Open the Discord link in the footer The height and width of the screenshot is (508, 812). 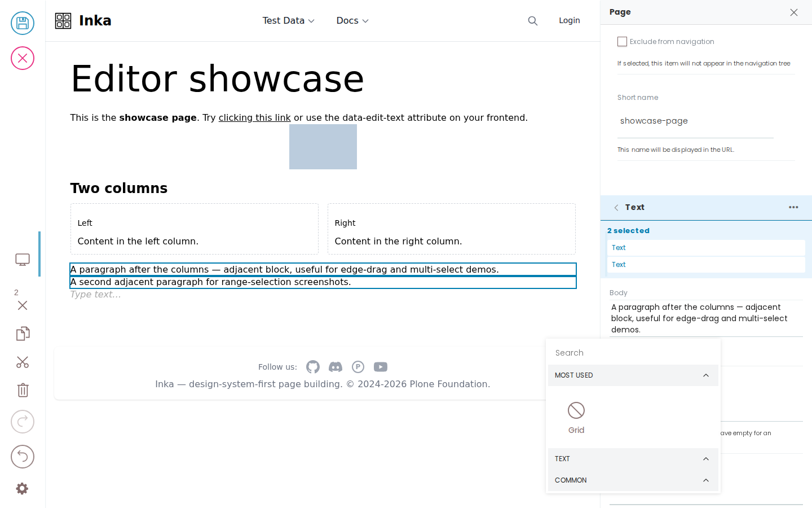point(336,367)
